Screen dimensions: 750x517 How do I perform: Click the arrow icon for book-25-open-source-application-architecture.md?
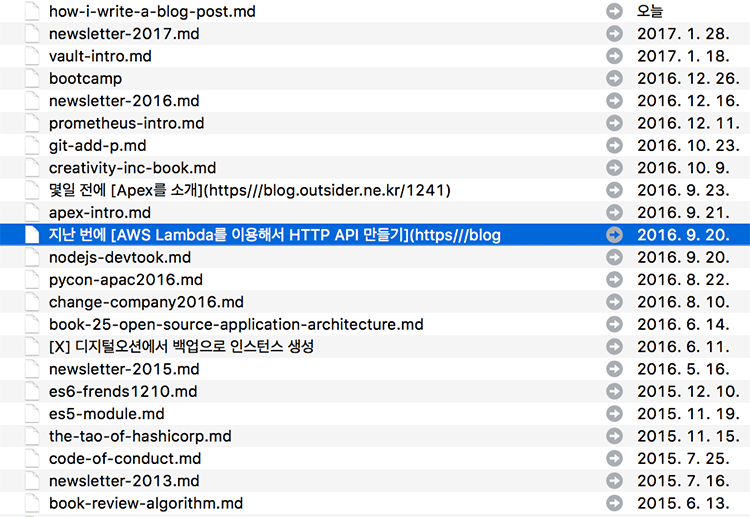tap(614, 324)
